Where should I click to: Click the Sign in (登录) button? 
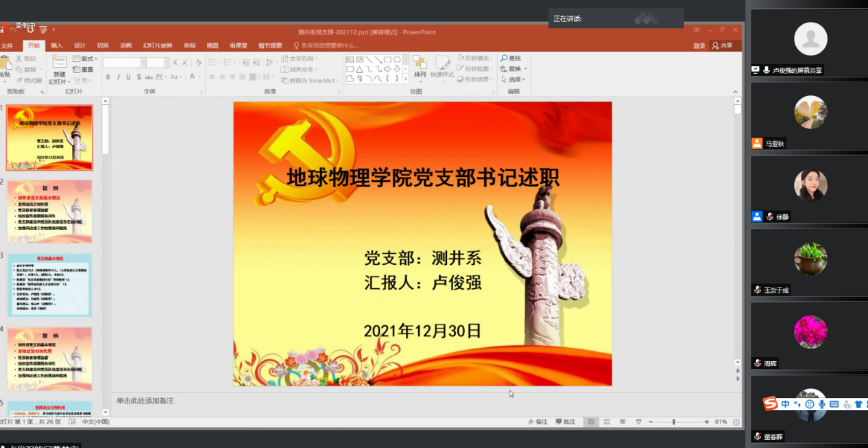click(x=699, y=46)
